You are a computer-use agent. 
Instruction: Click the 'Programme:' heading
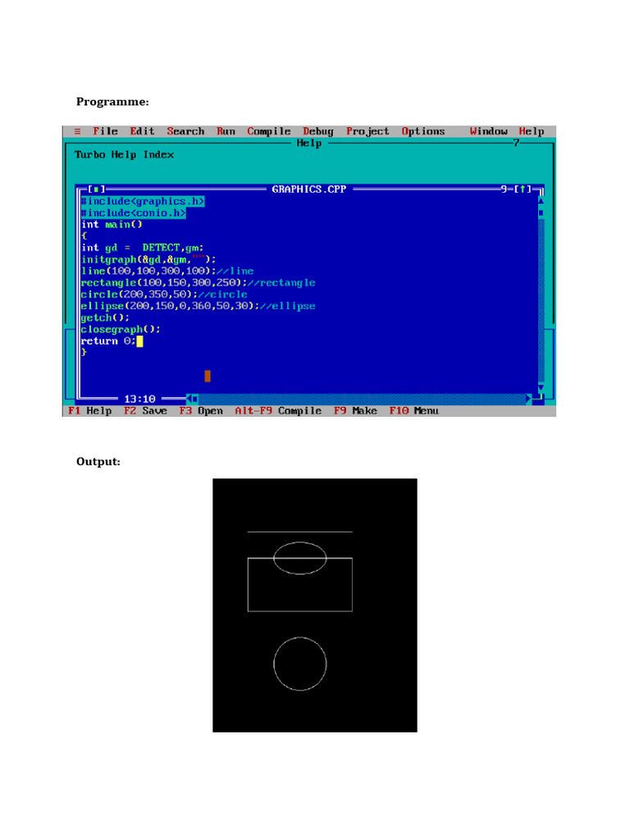pos(112,102)
